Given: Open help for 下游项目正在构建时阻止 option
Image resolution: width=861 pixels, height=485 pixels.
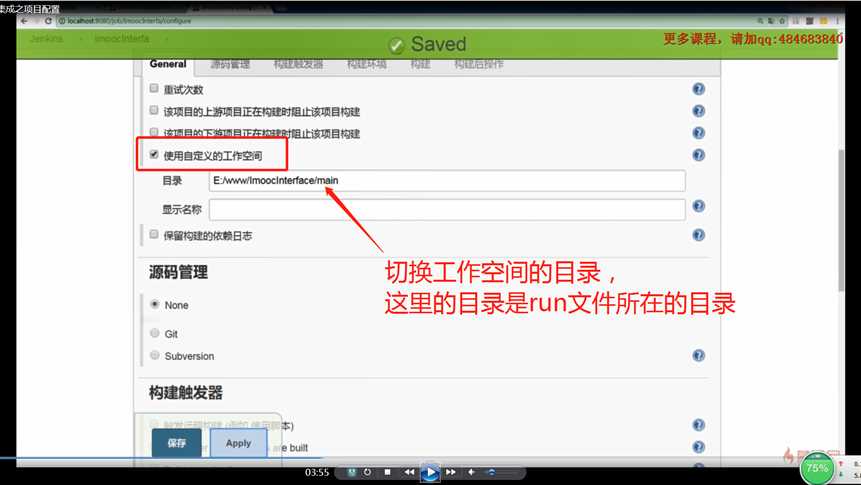Looking at the screenshot, I should click(698, 133).
